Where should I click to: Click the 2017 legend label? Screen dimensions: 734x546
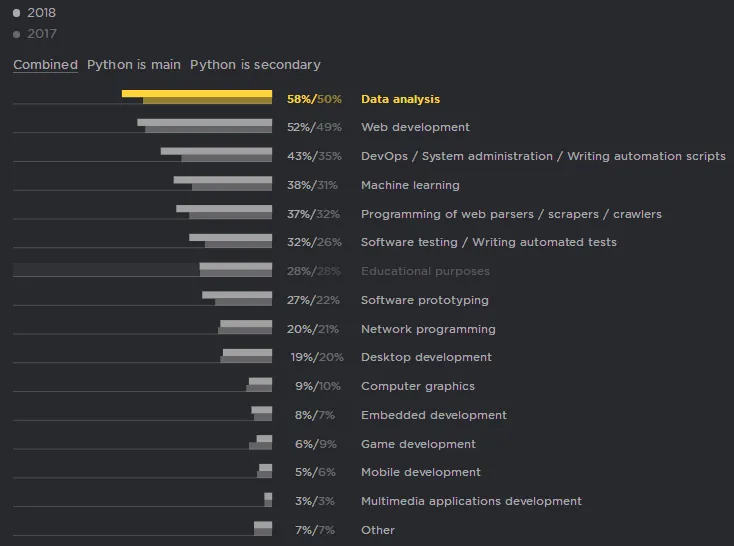(x=42, y=34)
